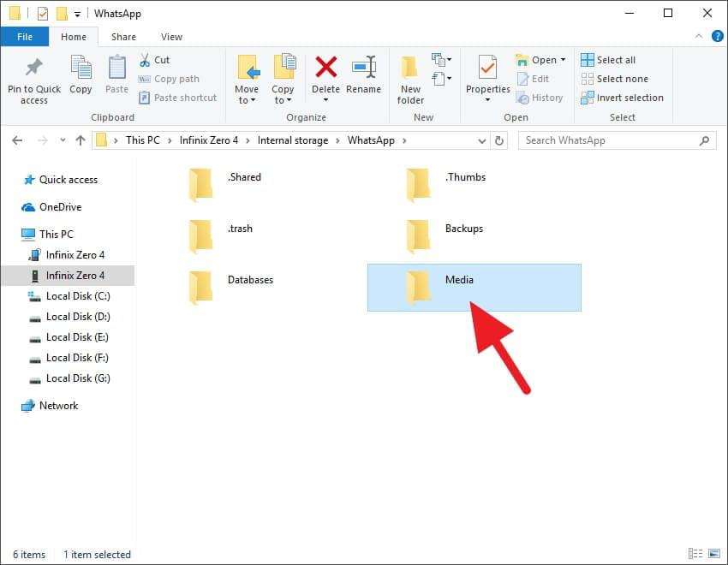Open the File menu tab
Viewport: 728px width, 565px height.
(x=25, y=37)
